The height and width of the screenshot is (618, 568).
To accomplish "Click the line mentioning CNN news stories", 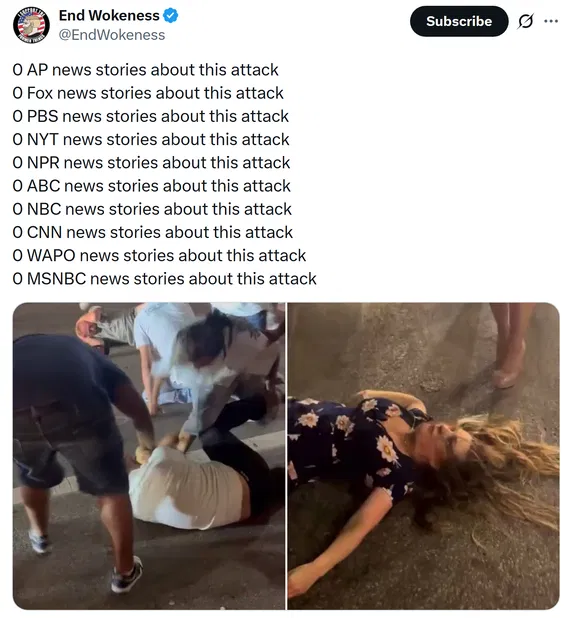I will 153,233.
